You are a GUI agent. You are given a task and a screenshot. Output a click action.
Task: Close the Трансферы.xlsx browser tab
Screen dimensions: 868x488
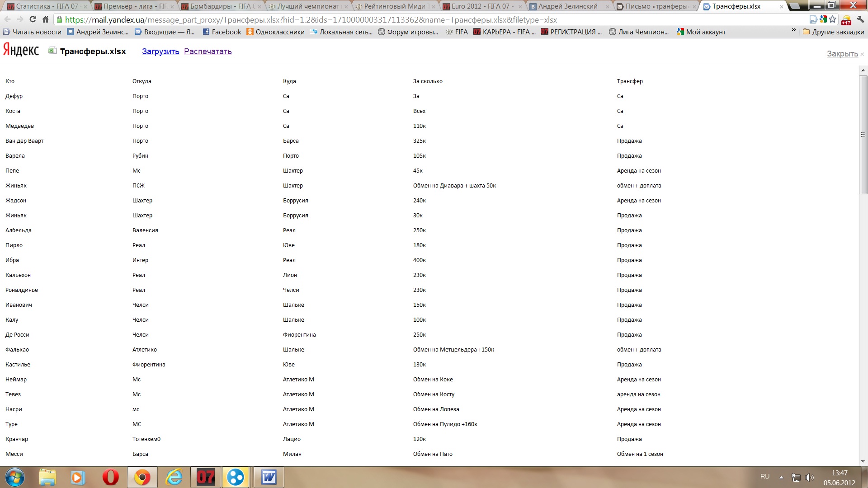pos(781,7)
